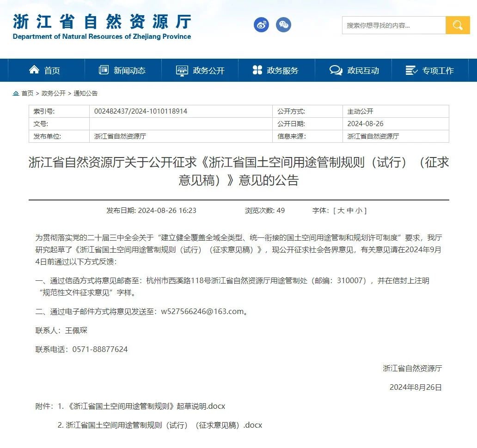
Task: Click the 公开日期 value 2024-08-26
Action: 365,124
